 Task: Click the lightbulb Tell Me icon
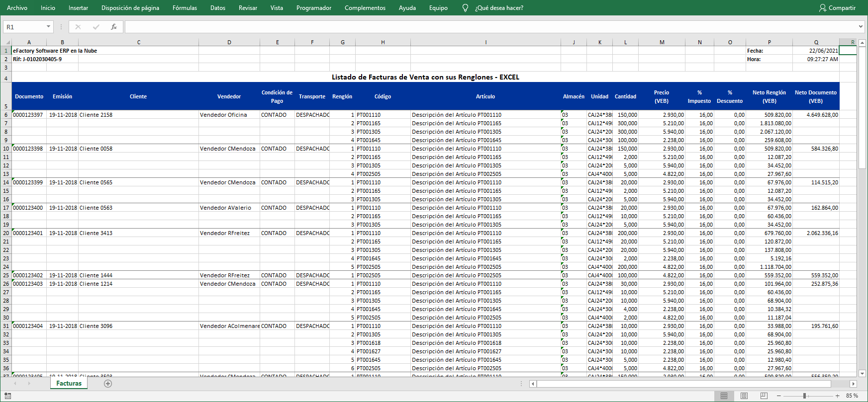[x=465, y=8]
